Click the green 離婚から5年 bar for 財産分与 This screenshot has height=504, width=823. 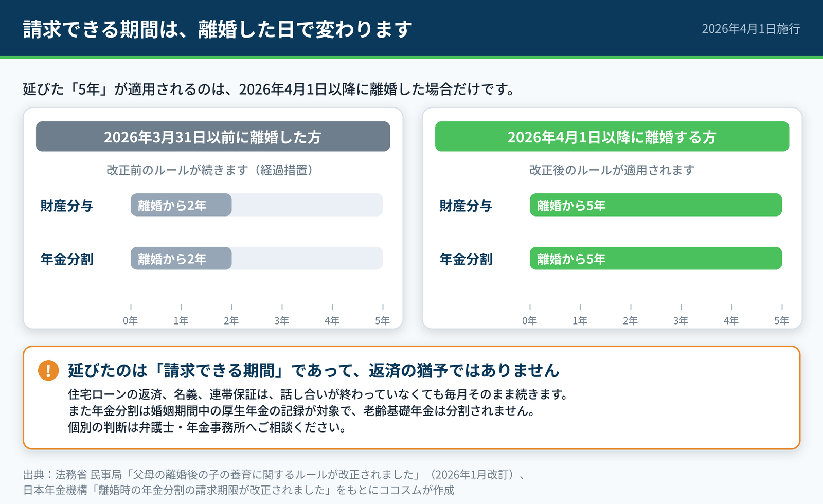[656, 205]
